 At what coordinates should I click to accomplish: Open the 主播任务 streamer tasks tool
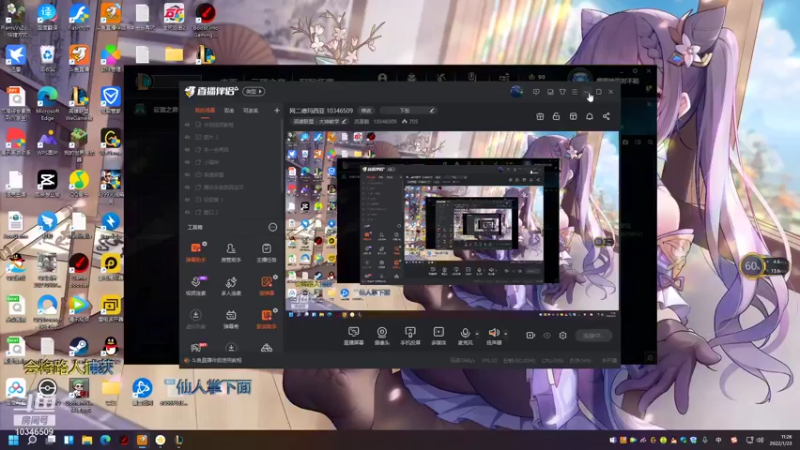(266, 252)
